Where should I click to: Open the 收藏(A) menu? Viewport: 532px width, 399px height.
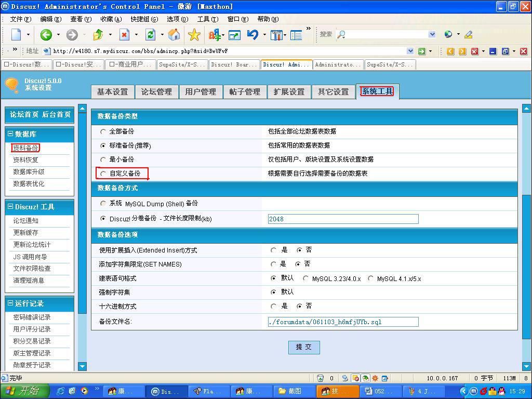[111, 19]
